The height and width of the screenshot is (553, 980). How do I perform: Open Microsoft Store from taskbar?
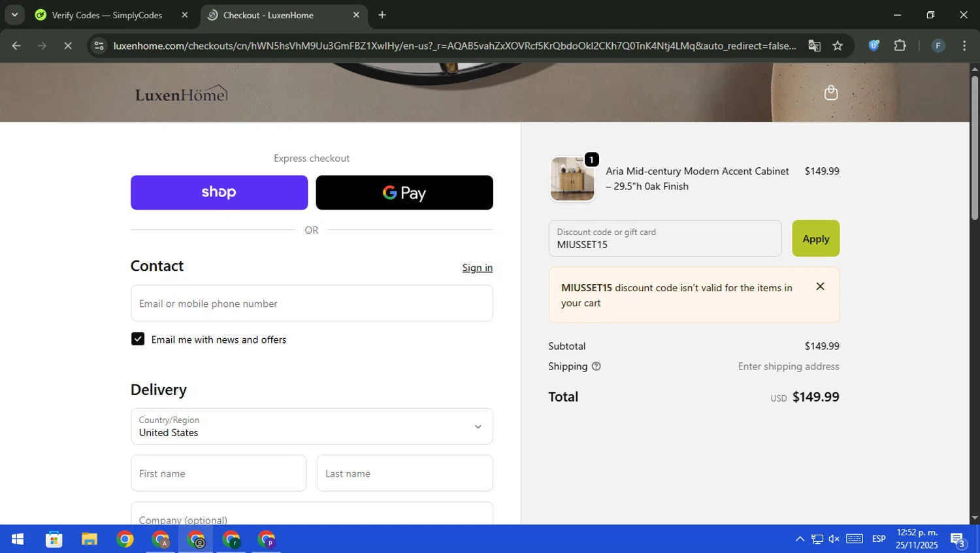click(54, 539)
